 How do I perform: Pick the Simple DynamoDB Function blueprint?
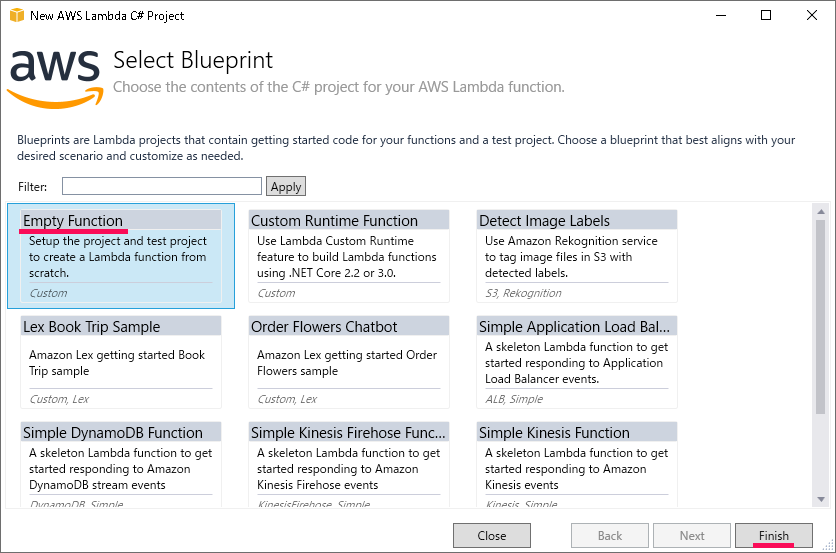pos(121,464)
